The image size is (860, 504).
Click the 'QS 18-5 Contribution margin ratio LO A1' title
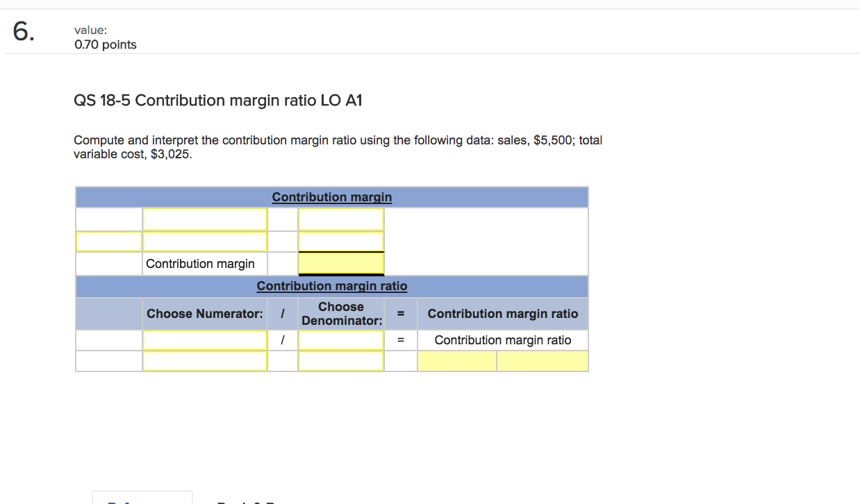[x=218, y=101]
